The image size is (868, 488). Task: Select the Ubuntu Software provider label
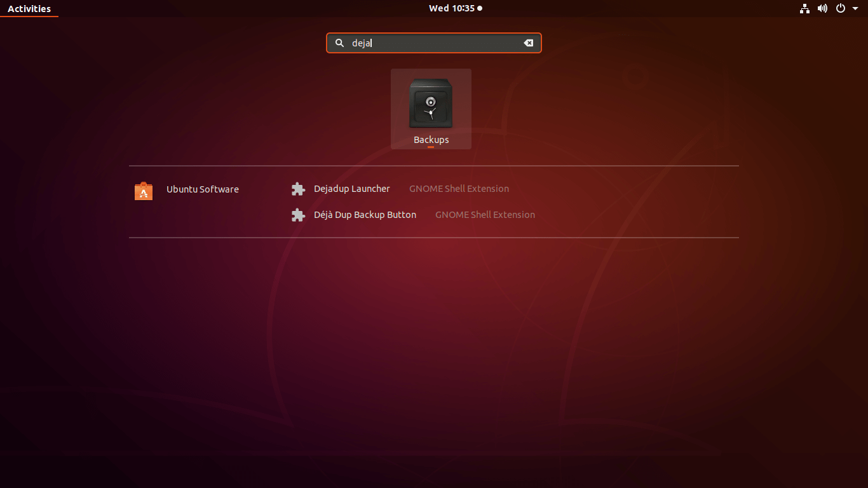click(x=202, y=189)
